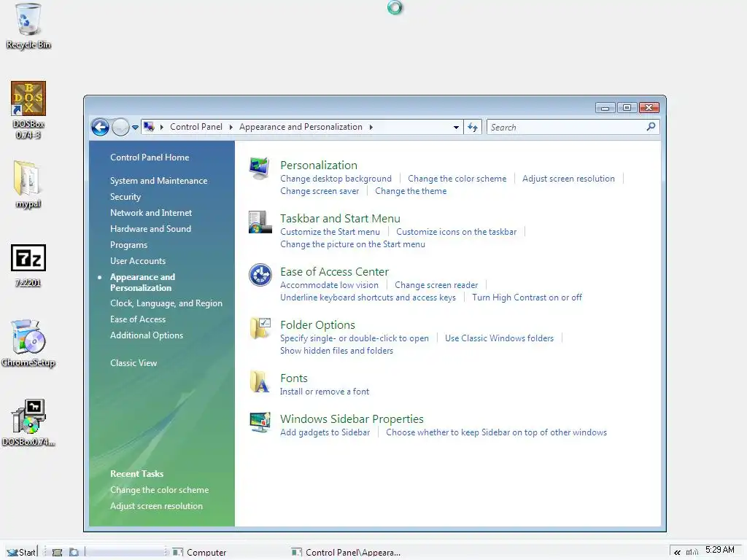This screenshot has height=560, width=747.
Task: Click the Fonts folder icon
Action: point(260,382)
